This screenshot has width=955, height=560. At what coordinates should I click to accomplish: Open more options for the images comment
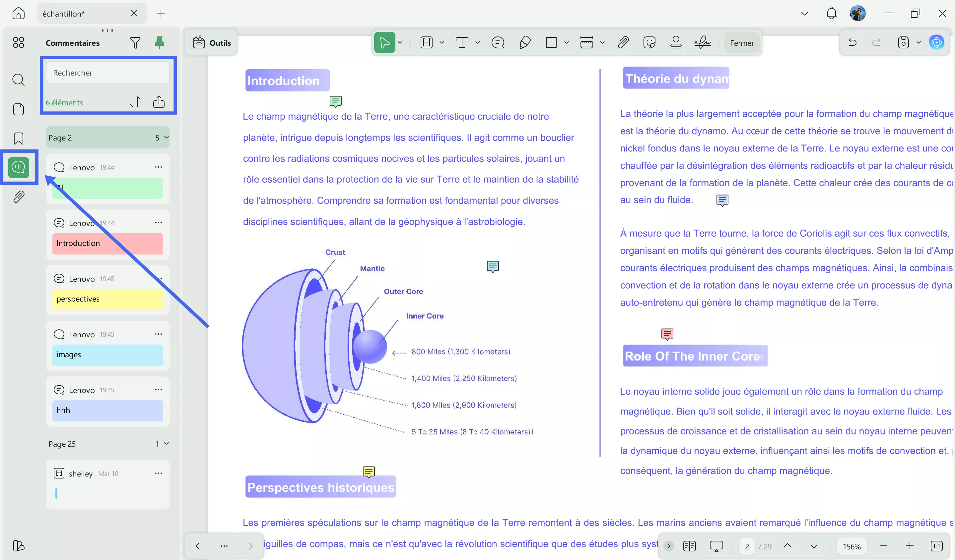(x=159, y=334)
